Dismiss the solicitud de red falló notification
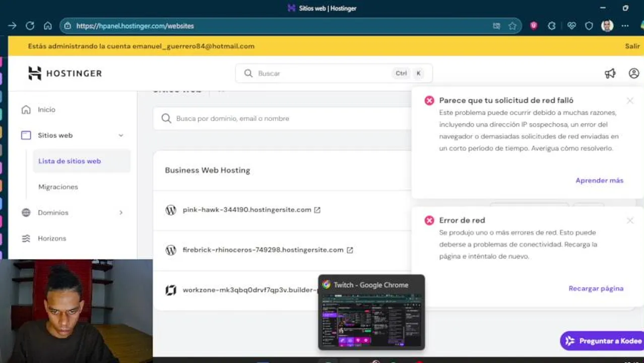 click(630, 100)
